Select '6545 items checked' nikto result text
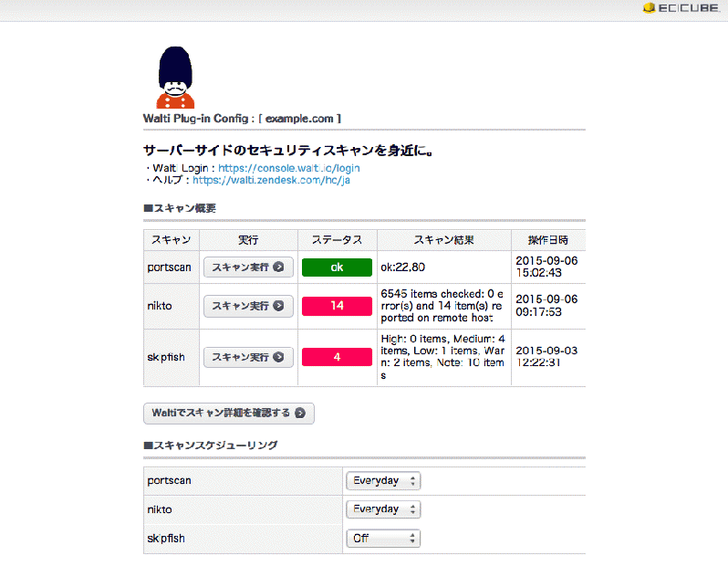 click(x=443, y=306)
